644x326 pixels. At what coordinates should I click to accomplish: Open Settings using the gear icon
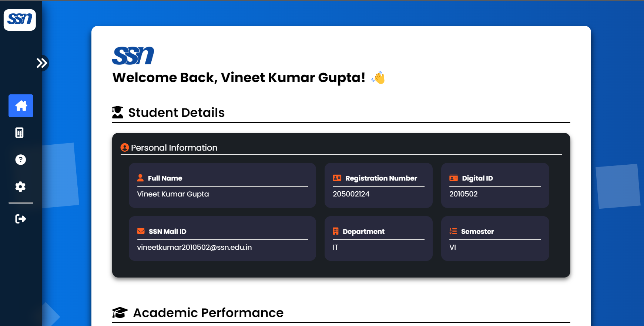21,187
